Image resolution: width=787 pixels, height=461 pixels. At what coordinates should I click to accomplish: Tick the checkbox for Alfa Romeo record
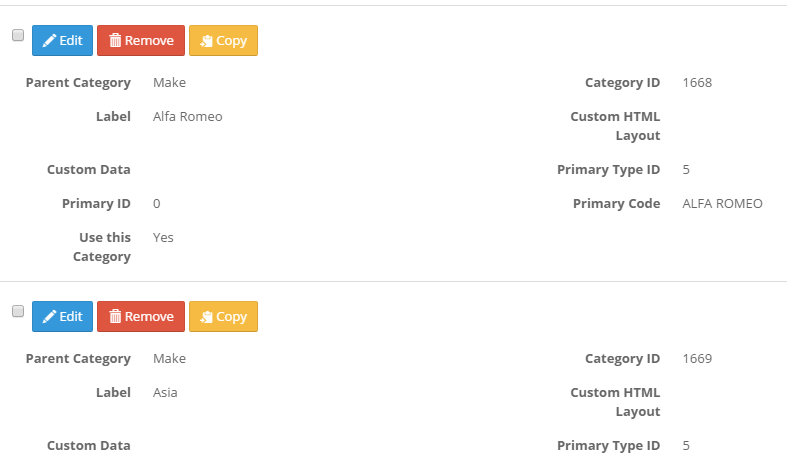click(x=18, y=35)
